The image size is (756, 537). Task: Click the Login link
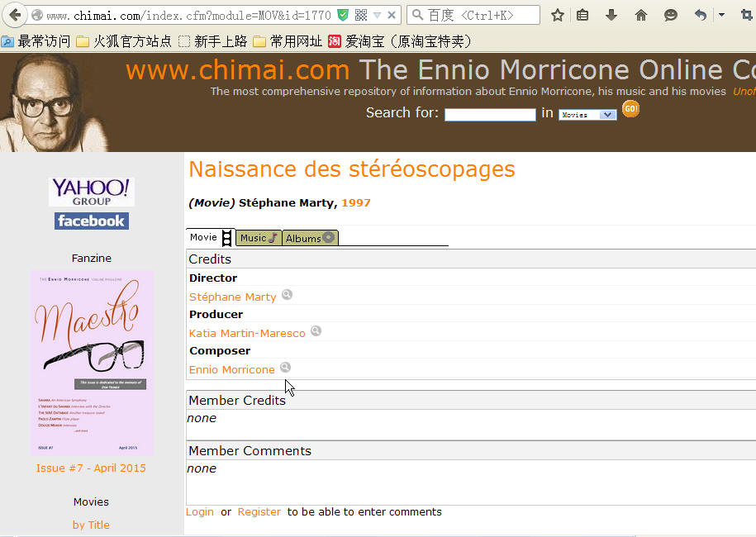[200, 512]
